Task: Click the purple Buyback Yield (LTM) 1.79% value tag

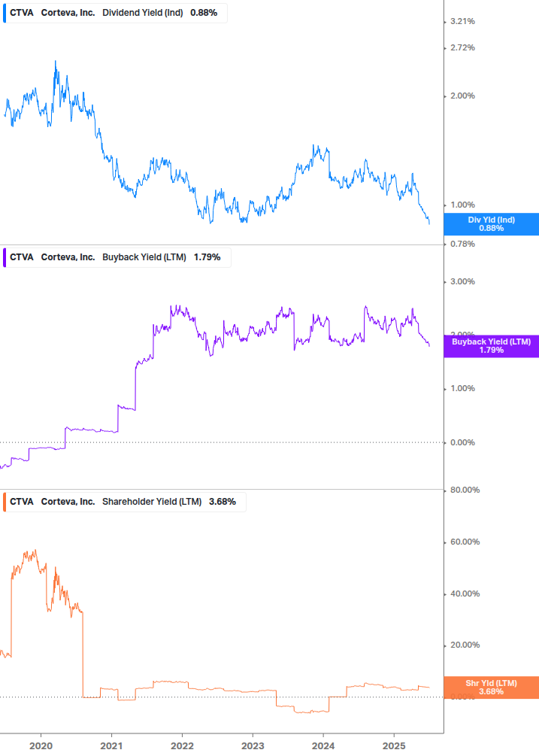Action: pos(492,346)
